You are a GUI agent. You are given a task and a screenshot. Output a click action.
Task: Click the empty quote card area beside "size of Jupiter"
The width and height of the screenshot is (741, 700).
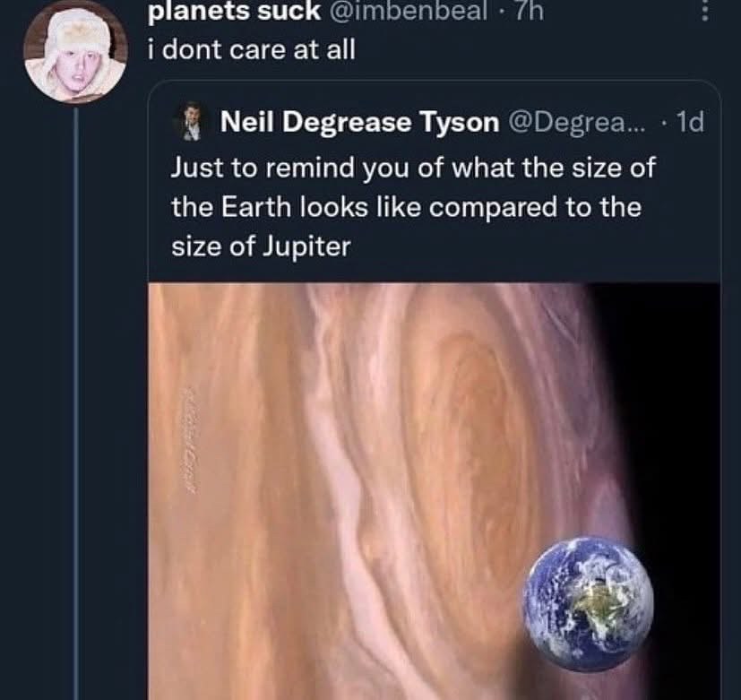pos(538,246)
